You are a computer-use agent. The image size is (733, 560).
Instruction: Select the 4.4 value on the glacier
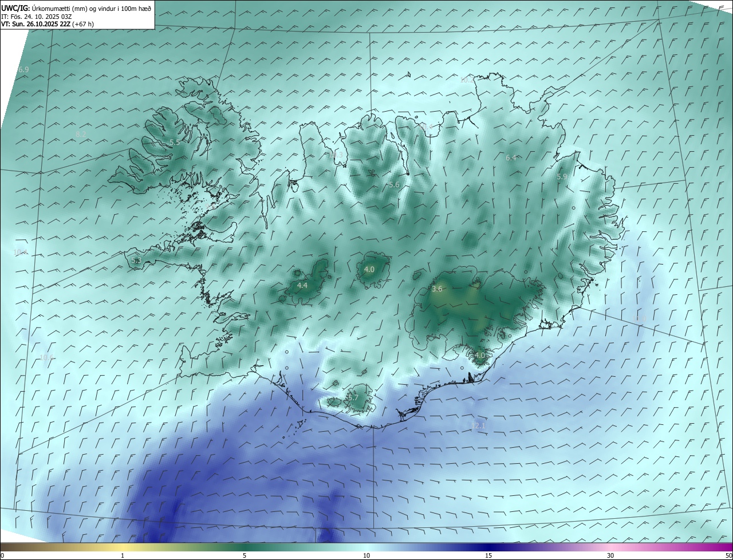302,285
